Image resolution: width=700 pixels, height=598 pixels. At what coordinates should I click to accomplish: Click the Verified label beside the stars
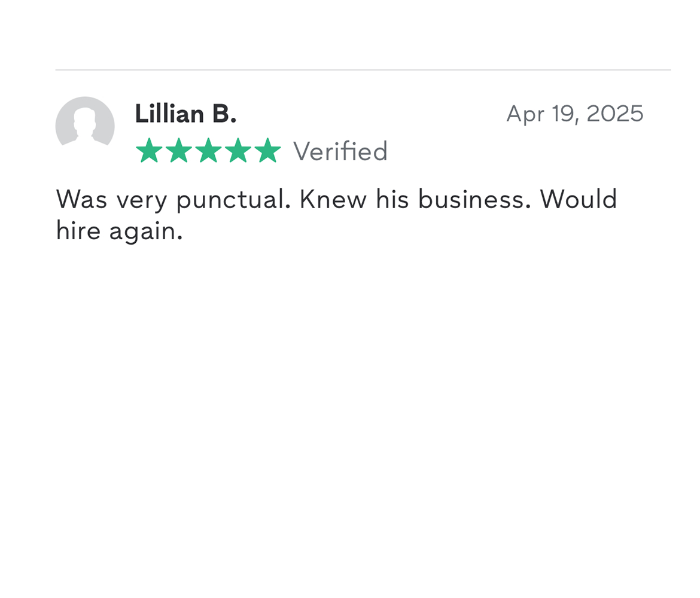click(x=340, y=151)
